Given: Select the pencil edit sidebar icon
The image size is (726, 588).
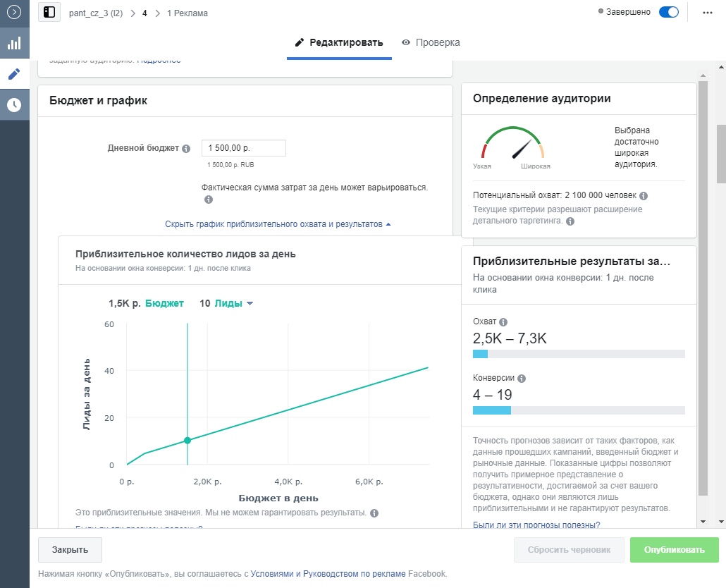Looking at the screenshot, I should point(14,74).
